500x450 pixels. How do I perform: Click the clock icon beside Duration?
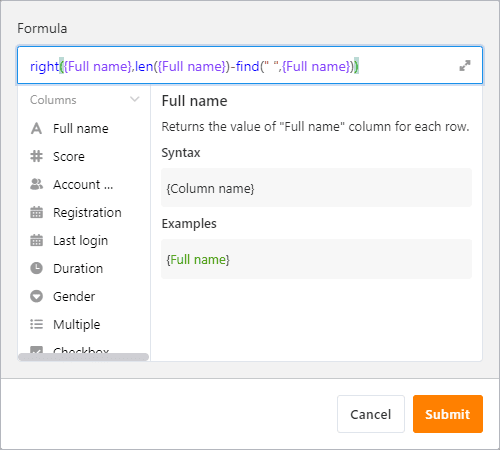click(x=36, y=268)
